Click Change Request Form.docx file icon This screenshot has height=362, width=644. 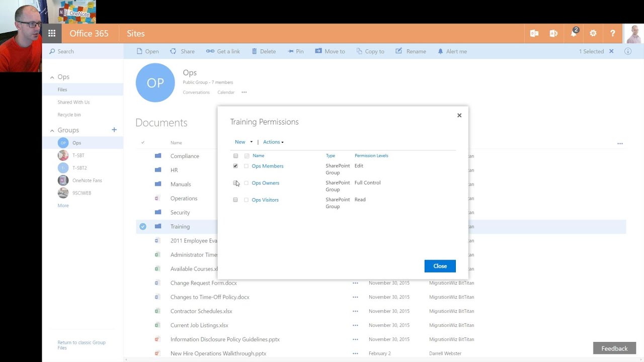pos(157,283)
